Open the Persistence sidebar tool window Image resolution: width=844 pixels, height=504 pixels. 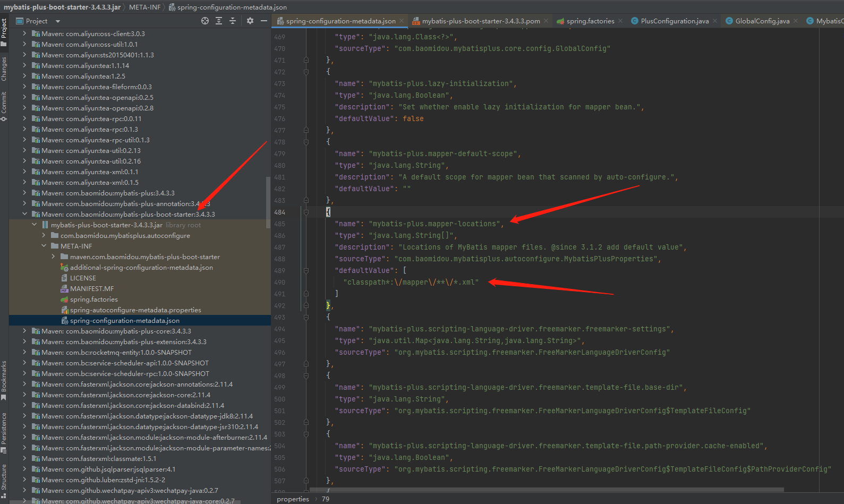point(4,432)
